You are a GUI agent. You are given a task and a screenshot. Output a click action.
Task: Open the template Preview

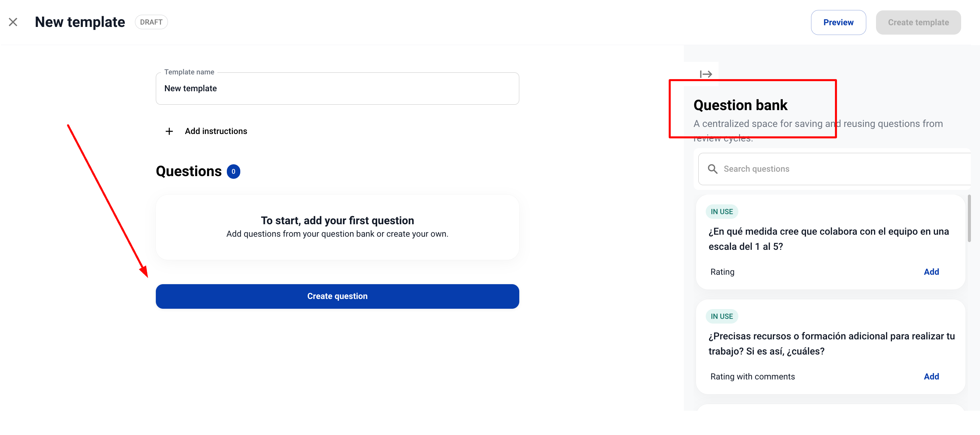pos(838,23)
